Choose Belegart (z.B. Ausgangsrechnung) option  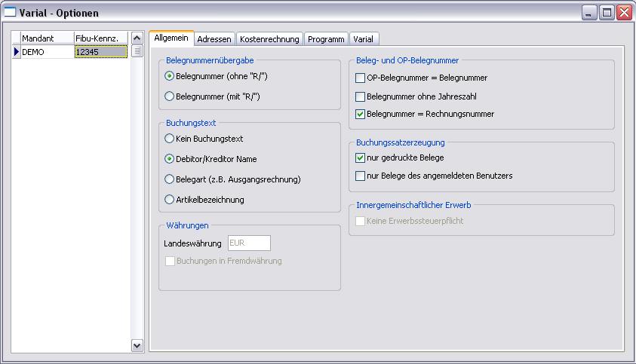170,179
